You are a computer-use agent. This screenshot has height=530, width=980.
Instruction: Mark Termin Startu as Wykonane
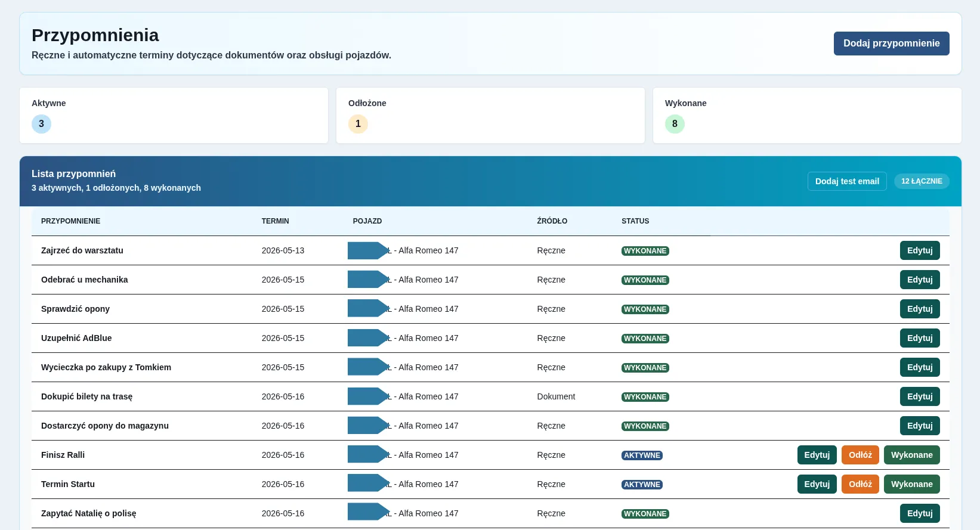click(x=911, y=484)
